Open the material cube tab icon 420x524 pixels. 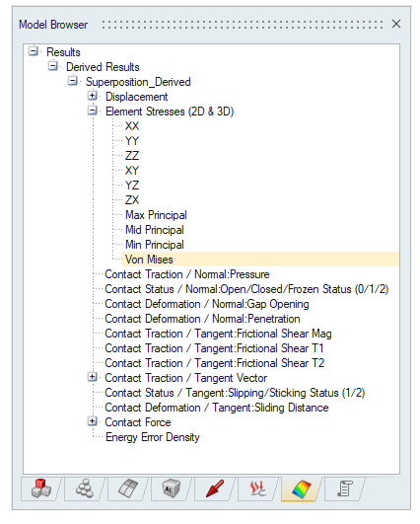point(171,488)
